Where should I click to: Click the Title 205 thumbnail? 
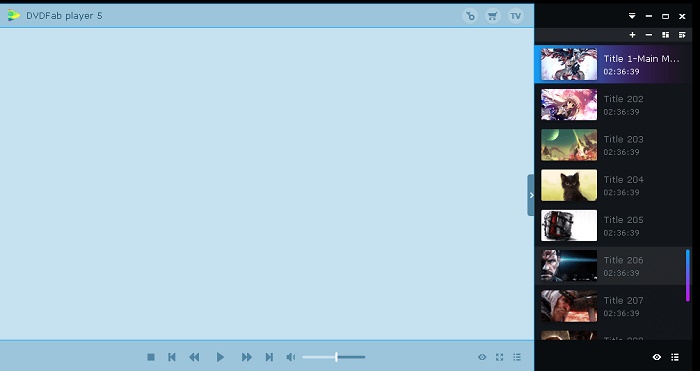[x=569, y=225]
